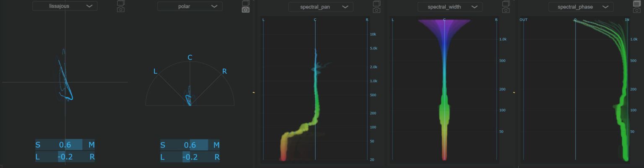Click the duplicate-window icon beside spectral_width dropdown
644x168 pixels.
[x=506, y=3]
